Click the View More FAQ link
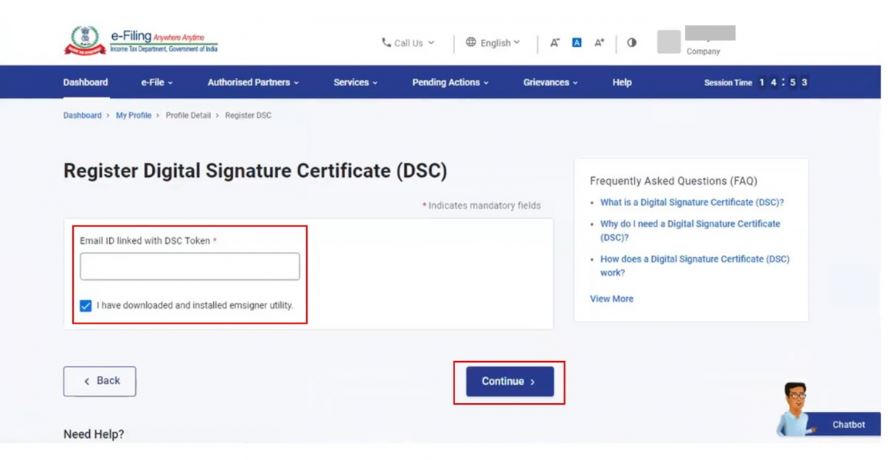 (611, 298)
